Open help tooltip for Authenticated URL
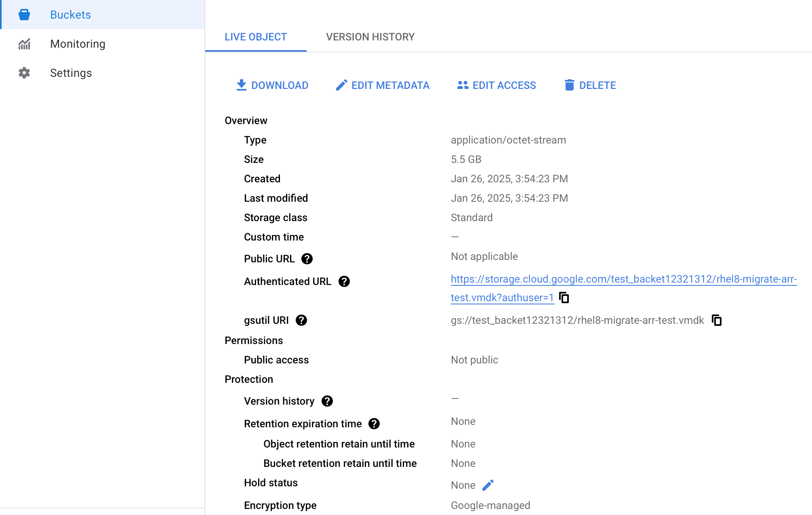The height and width of the screenshot is (515, 812). tap(344, 281)
